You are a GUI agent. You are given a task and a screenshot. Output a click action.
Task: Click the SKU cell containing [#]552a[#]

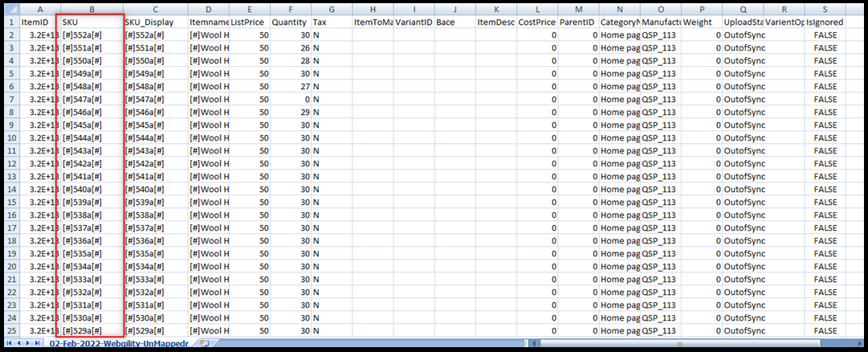(x=92, y=35)
